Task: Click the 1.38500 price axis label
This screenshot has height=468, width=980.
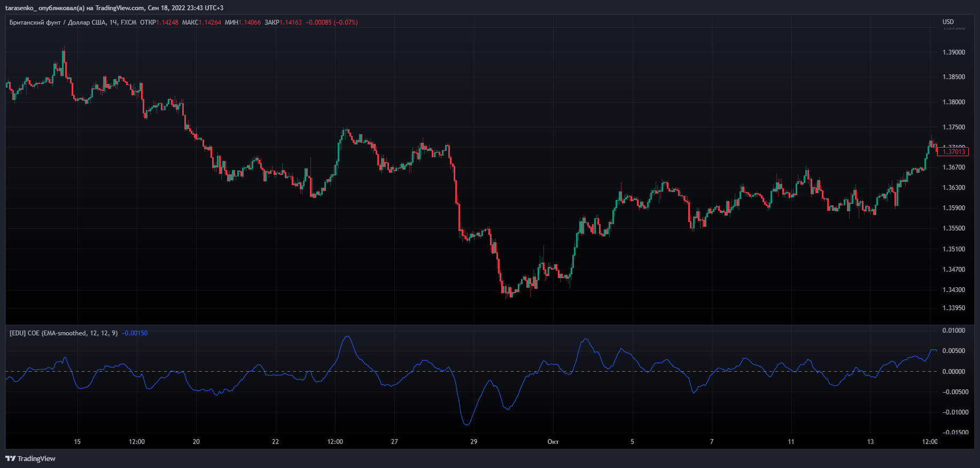Action: pyautogui.click(x=954, y=77)
